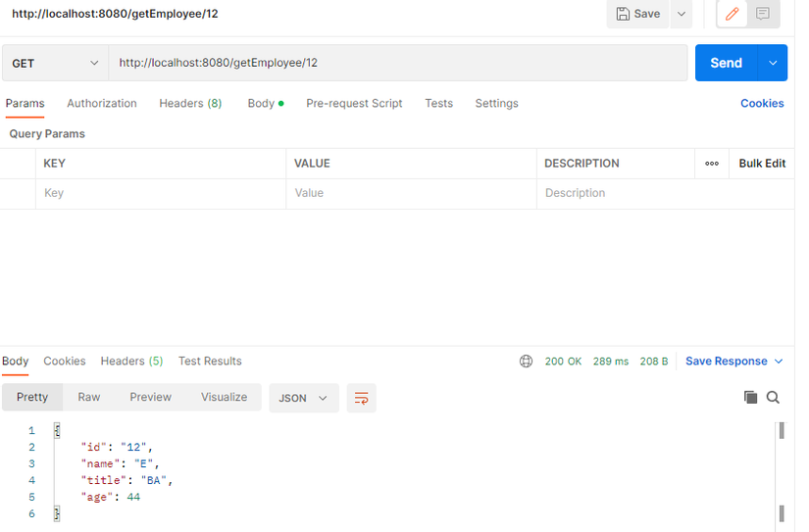Open the Headers (8) request tab
This screenshot has height=532, width=809.
tap(190, 103)
